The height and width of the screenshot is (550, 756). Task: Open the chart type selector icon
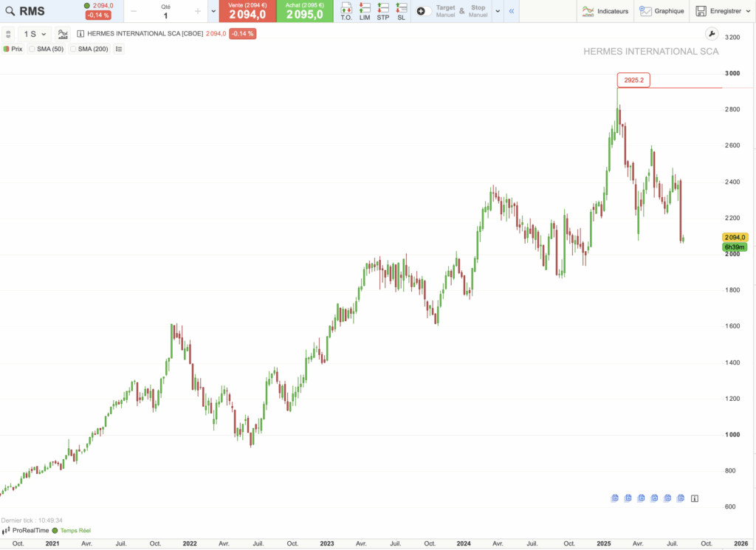(63, 33)
